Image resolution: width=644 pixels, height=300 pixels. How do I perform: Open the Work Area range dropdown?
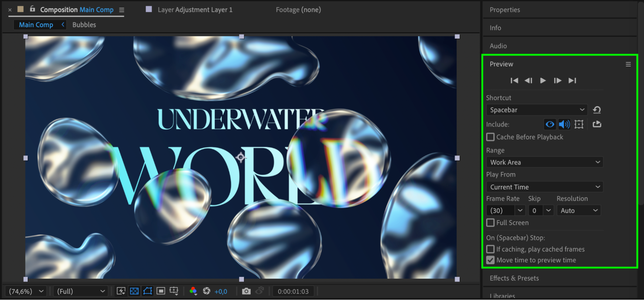tap(544, 162)
